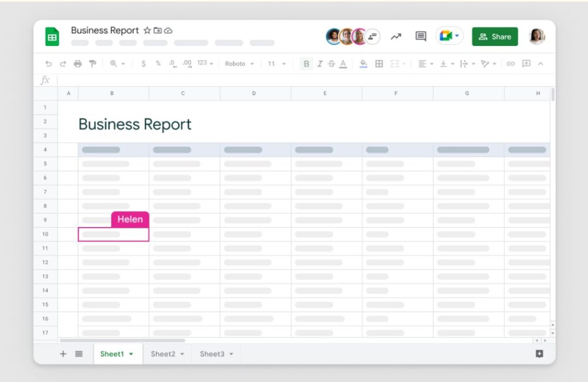This screenshot has width=588, height=382.
Task: Open the Roboto font dropdown
Action: coord(239,64)
